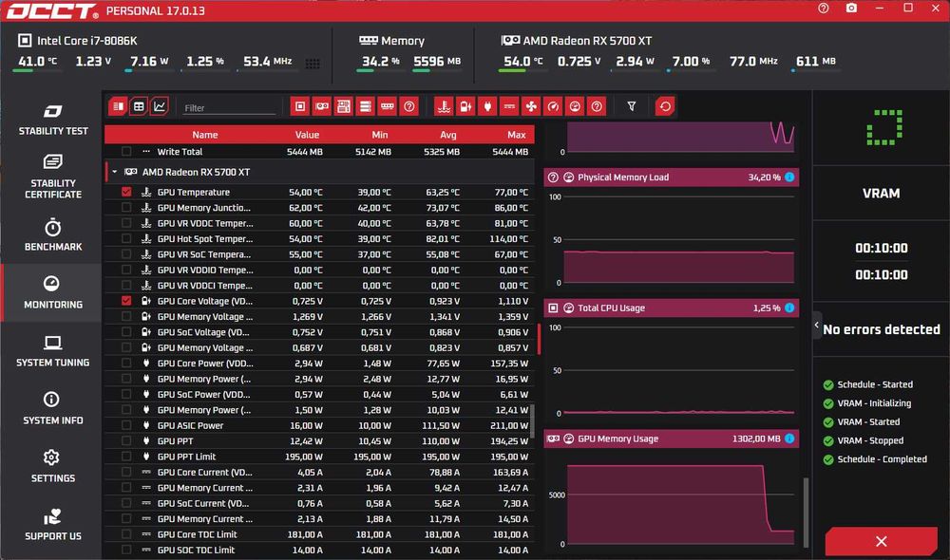The height and width of the screenshot is (560, 950).
Task: Sort the table by the Name column
Action: 205,135
